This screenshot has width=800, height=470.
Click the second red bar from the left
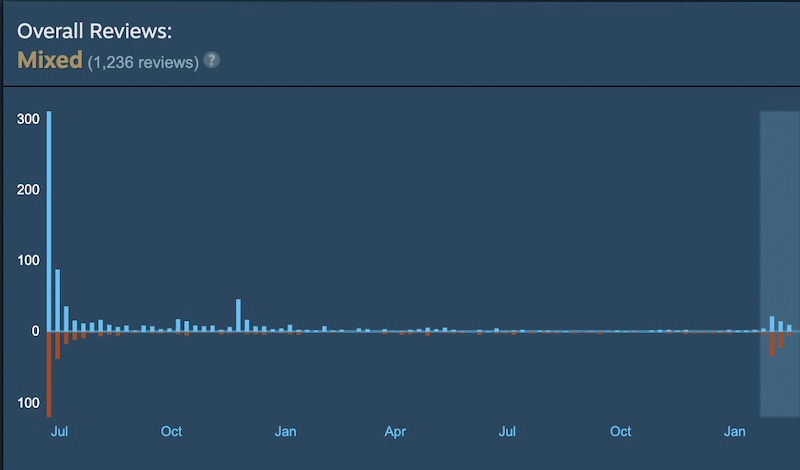click(x=58, y=344)
